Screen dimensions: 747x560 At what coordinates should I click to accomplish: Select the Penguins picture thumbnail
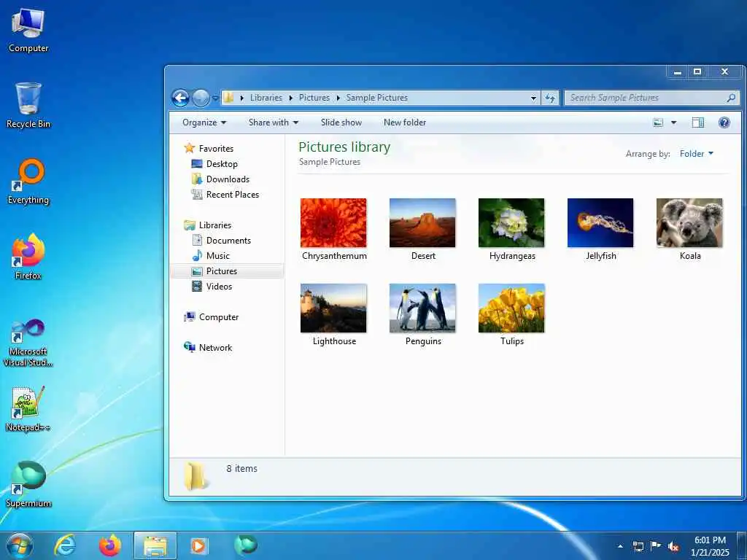(x=422, y=308)
